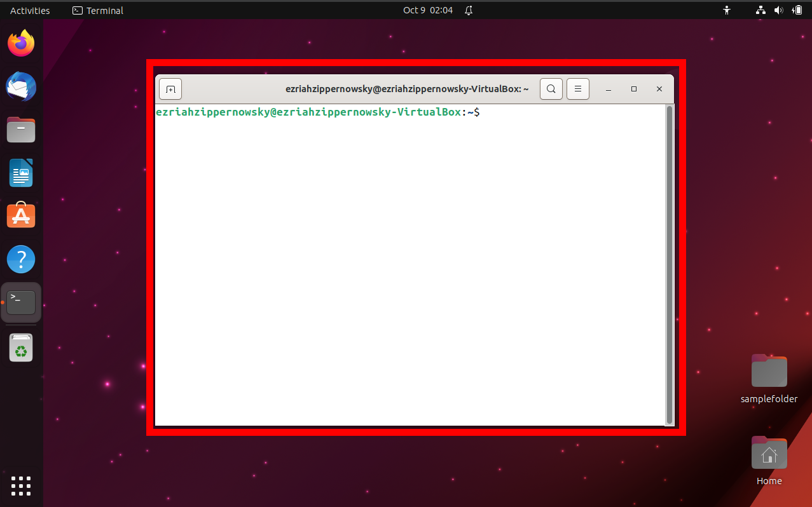The height and width of the screenshot is (507, 812).
Task: Open the Activities overview
Action: tap(29, 10)
